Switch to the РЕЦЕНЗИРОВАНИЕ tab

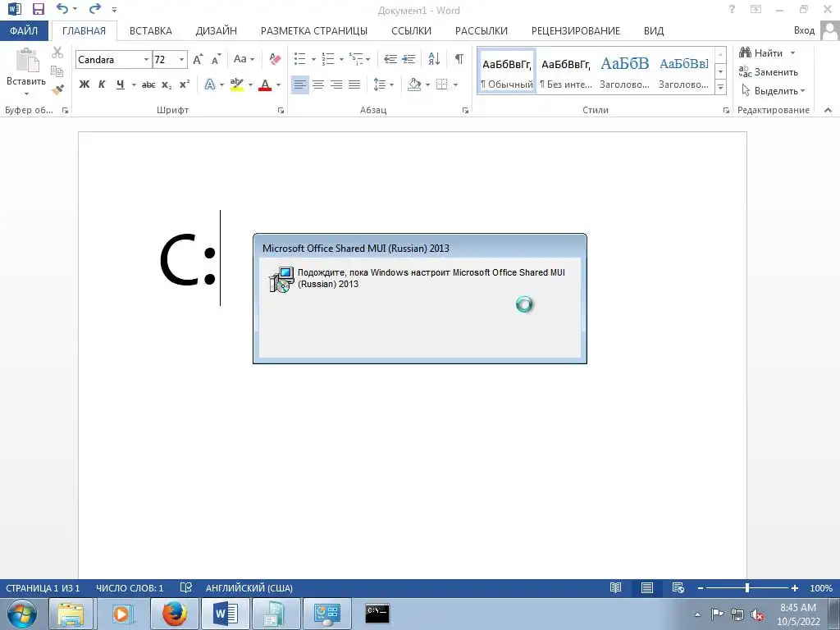pyautogui.click(x=575, y=30)
